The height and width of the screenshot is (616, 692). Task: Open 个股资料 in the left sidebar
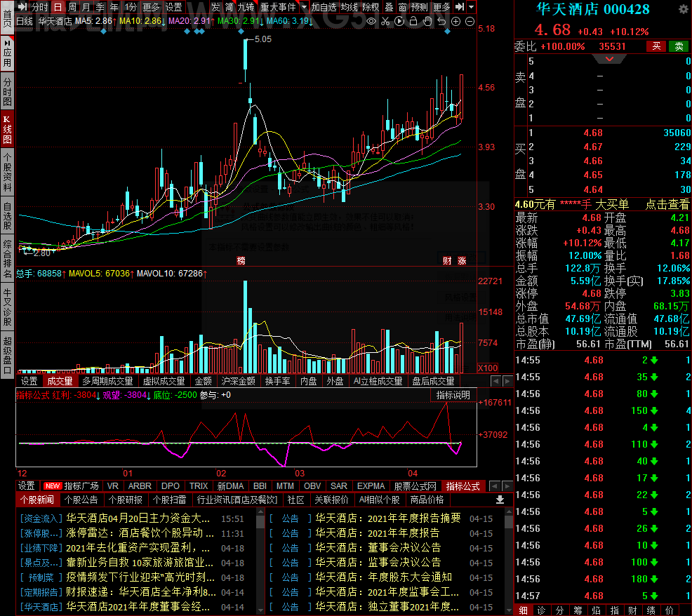[7, 173]
